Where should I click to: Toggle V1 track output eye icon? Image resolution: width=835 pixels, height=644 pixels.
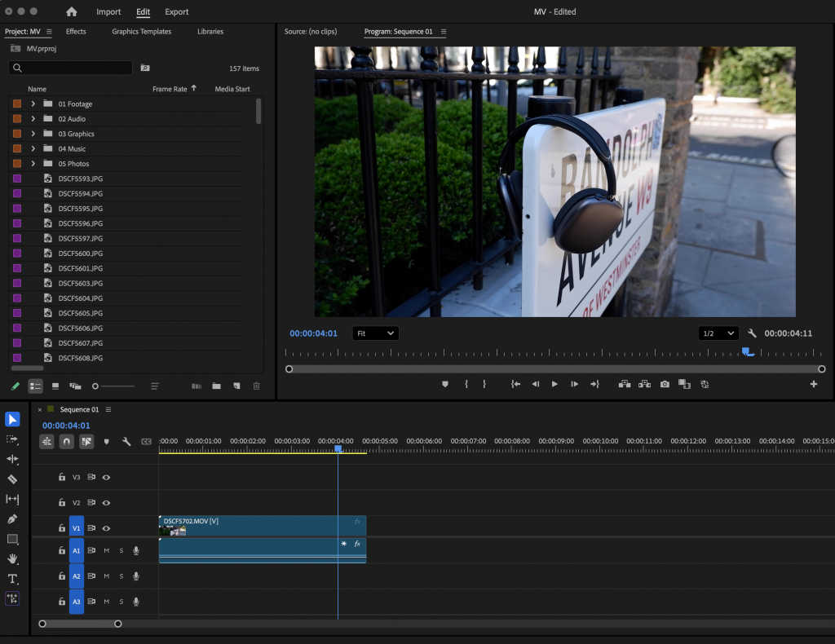pyautogui.click(x=106, y=528)
